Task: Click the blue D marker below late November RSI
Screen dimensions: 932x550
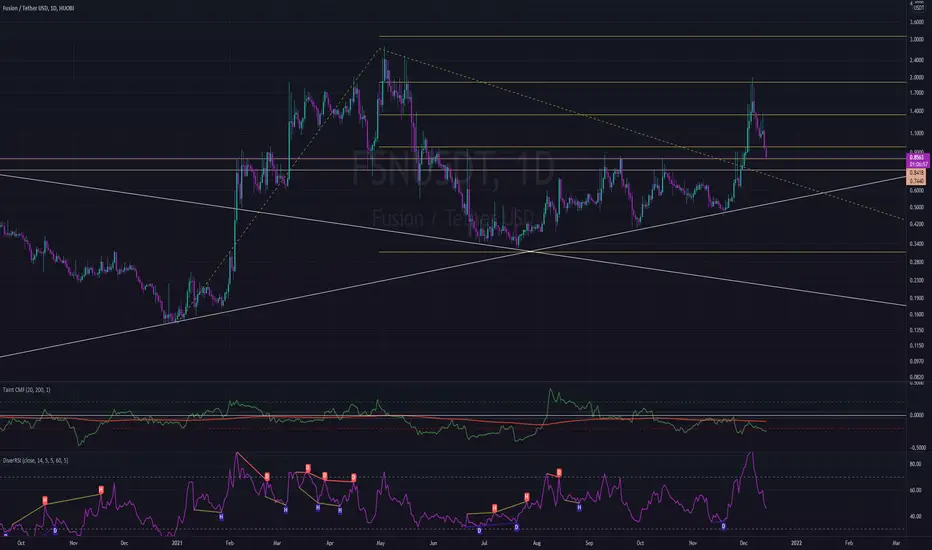Action: coord(723,526)
